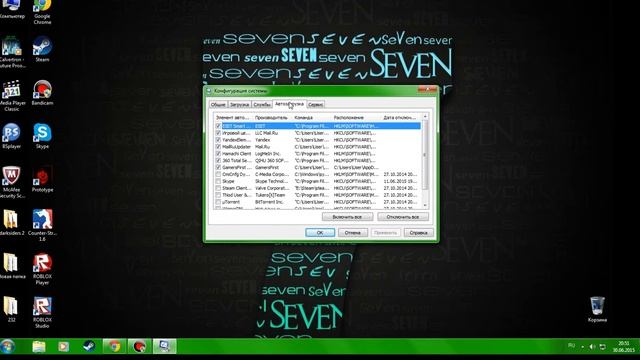The image size is (640, 360).
Task: Open the Google Chrome desktop shortcut
Action: (42, 11)
